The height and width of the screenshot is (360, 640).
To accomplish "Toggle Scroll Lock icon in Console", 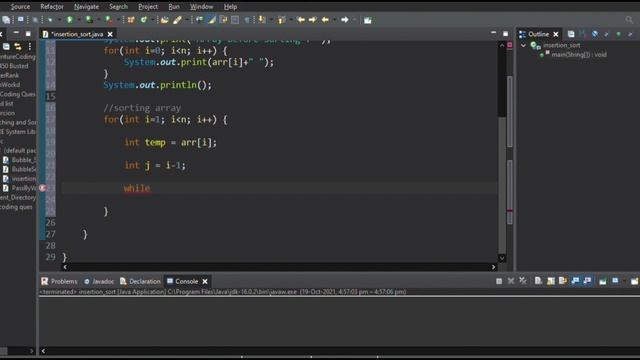I will [x=551, y=281].
